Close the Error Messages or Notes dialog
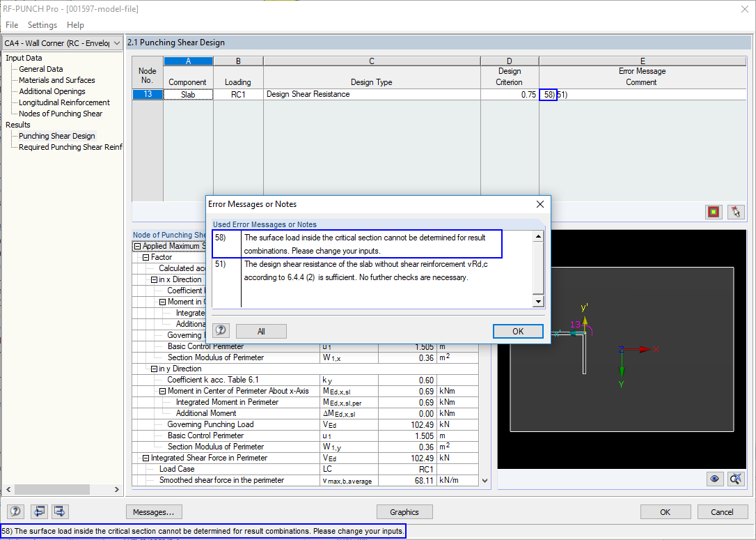Viewport: 756px width, 540px height. point(540,204)
